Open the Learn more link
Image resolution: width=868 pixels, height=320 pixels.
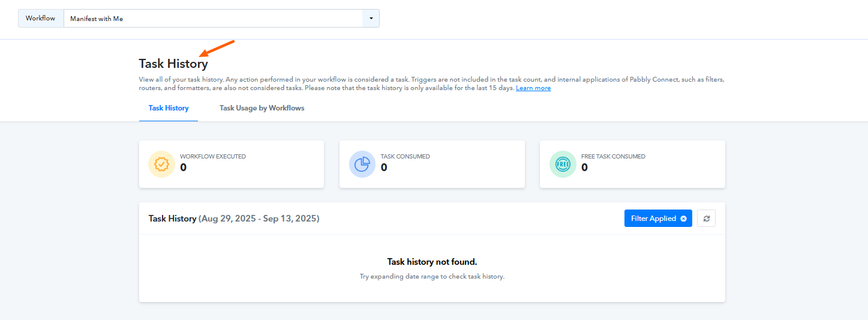click(x=533, y=88)
